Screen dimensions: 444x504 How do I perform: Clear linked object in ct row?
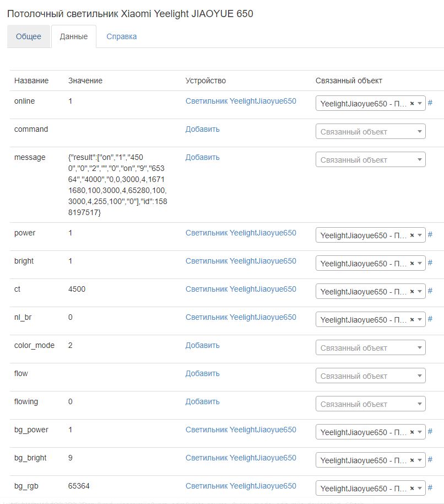[412, 292]
